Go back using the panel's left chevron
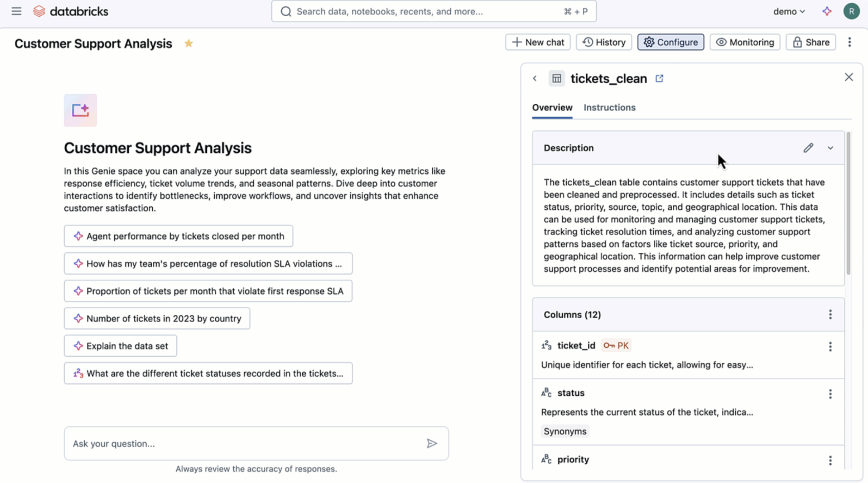This screenshot has height=483, width=868. [535, 79]
